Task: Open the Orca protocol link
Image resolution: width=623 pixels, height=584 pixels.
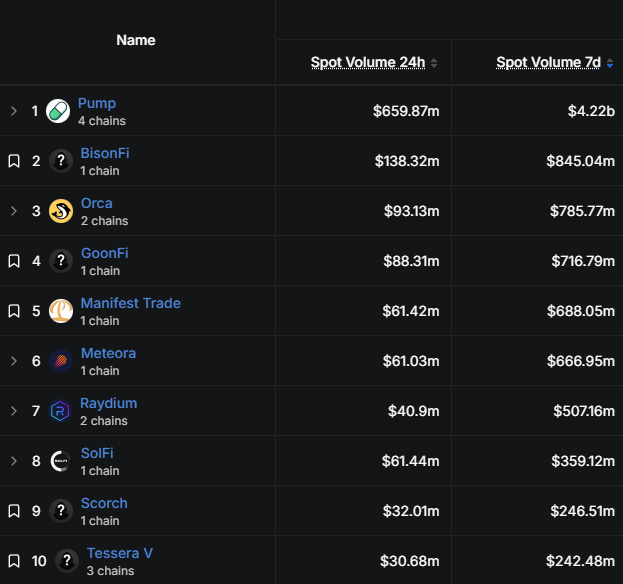Action: tap(97, 203)
